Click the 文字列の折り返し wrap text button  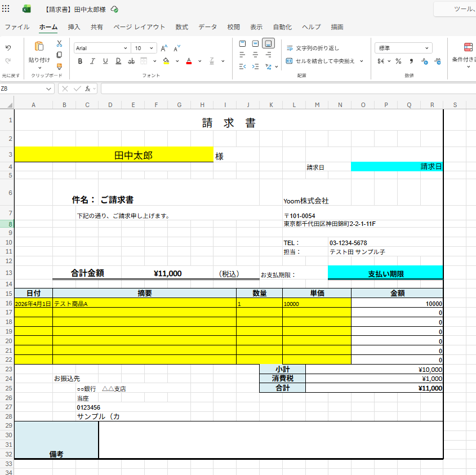click(313, 48)
